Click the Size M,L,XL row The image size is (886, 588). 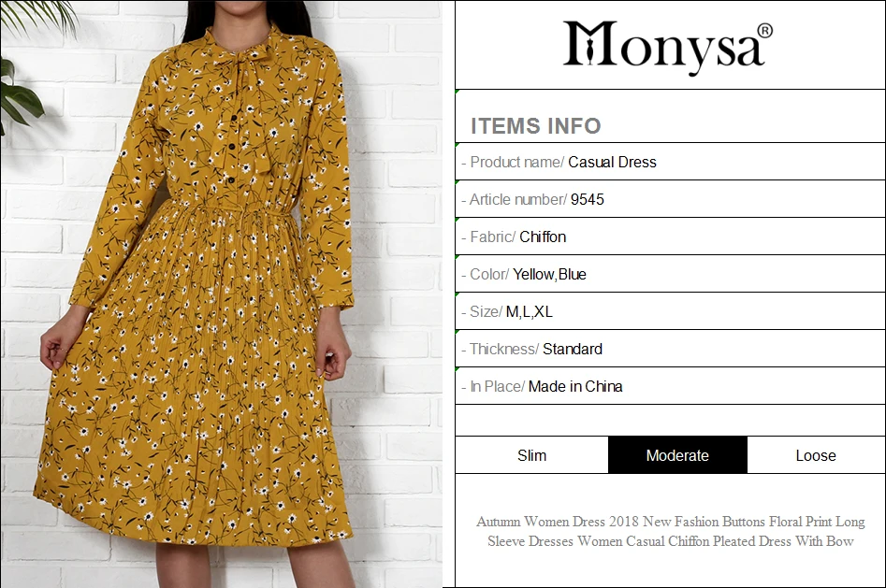click(x=670, y=311)
